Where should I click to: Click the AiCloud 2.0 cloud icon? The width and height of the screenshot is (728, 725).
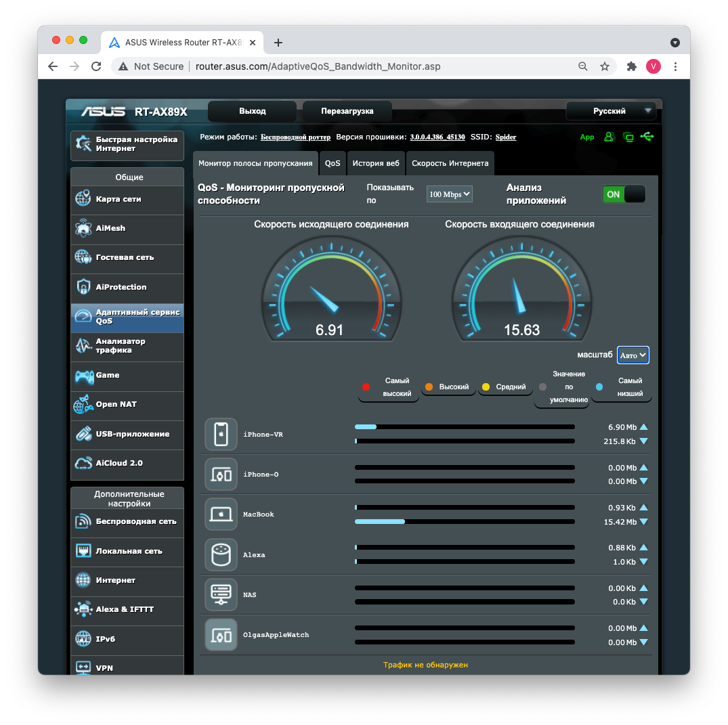83,463
